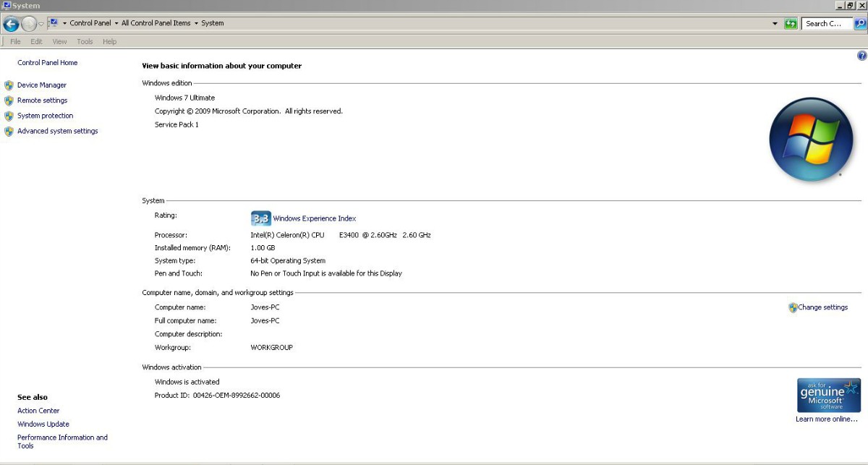Click the genuine Microsoft software badge

pyautogui.click(x=829, y=395)
